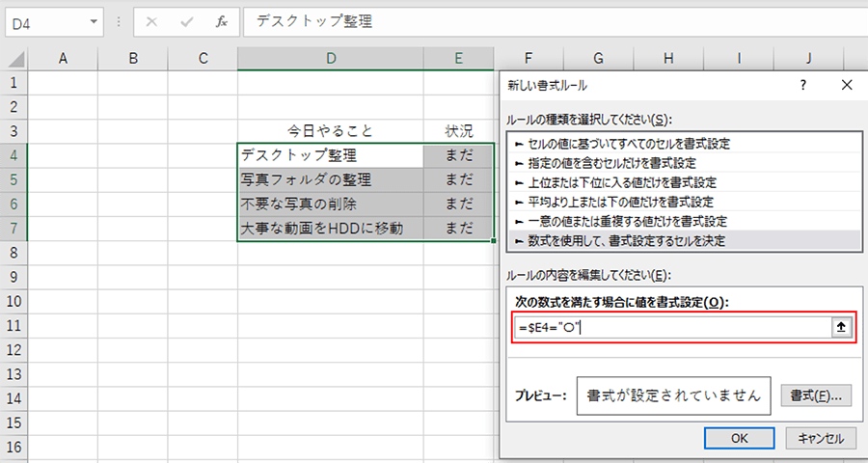Click the 書式が設定されていません preview box
This screenshot has width=868, height=463.
674,395
